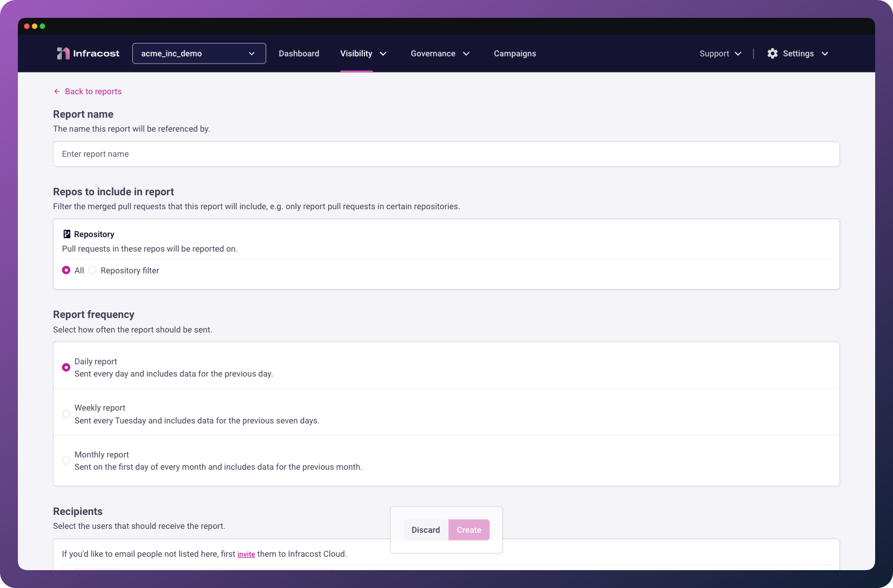Image resolution: width=893 pixels, height=588 pixels.
Task: Click the Enter report name field
Action: click(x=446, y=154)
